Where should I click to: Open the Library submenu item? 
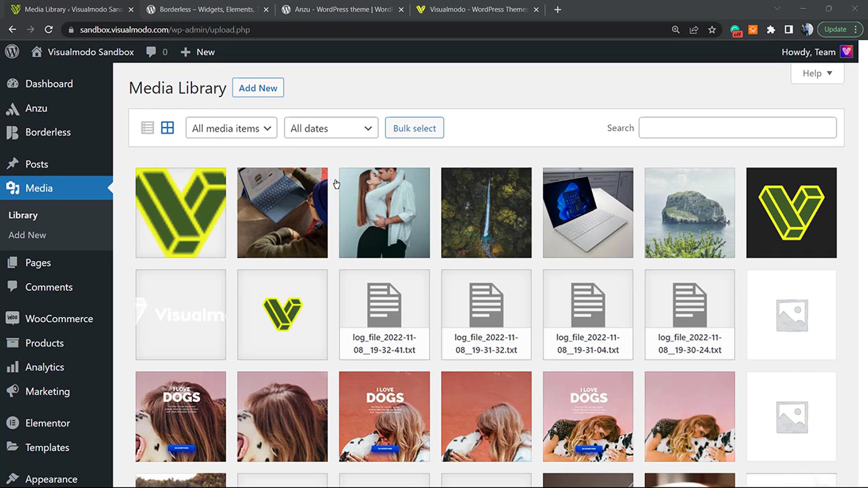pyautogui.click(x=23, y=215)
